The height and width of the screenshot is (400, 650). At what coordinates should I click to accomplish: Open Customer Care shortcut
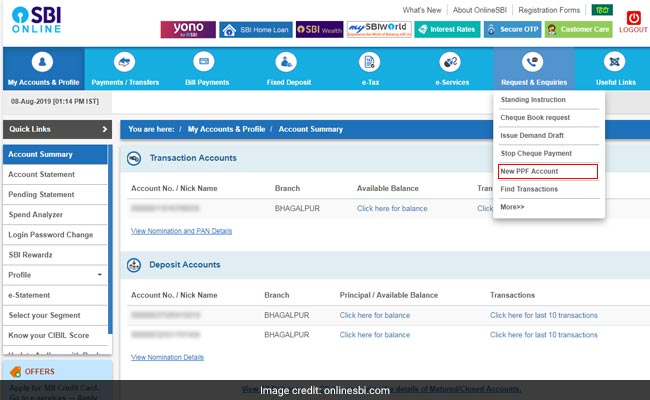point(579,30)
